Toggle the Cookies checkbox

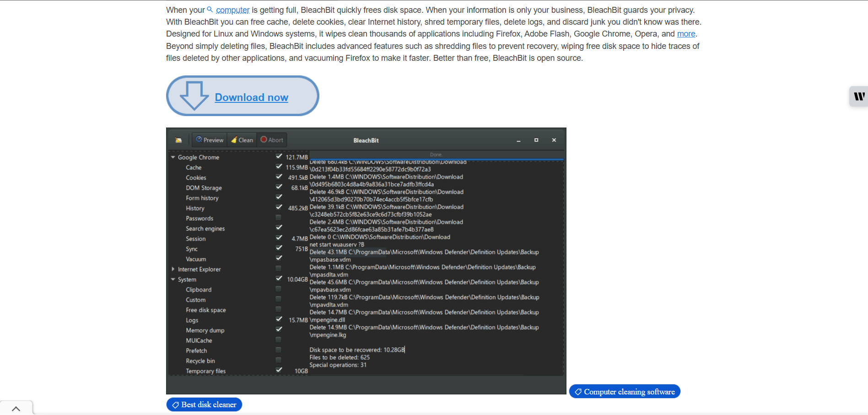coord(279,177)
